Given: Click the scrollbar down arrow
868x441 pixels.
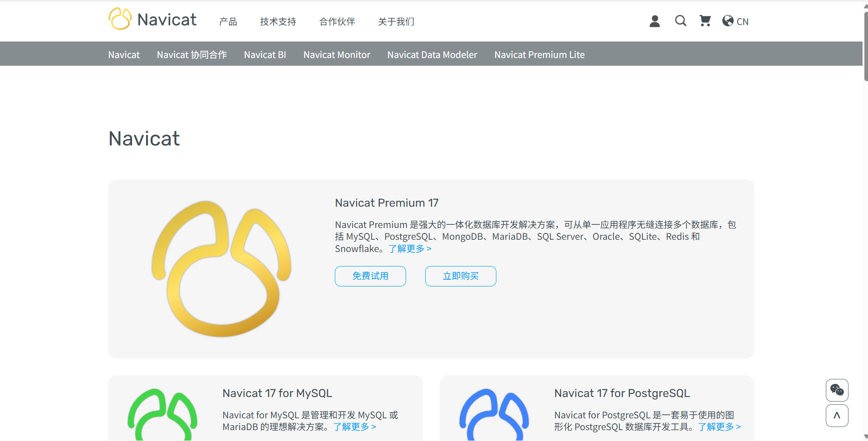Looking at the screenshot, I should click(x=866, y=437).
